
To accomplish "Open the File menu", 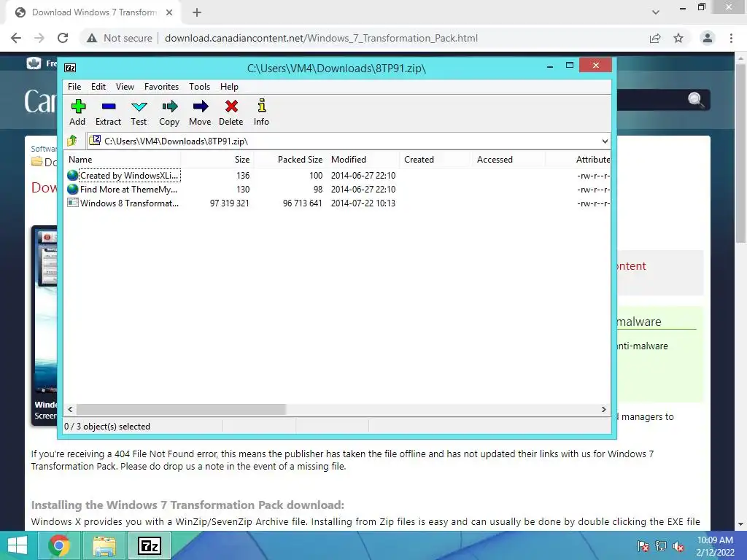I will [x=74, y=87].
